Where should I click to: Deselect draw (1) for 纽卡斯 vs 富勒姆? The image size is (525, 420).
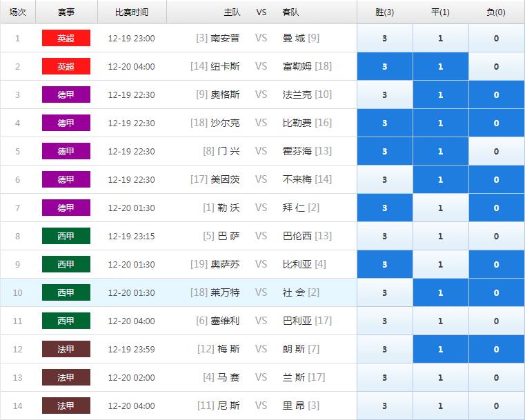441,66
